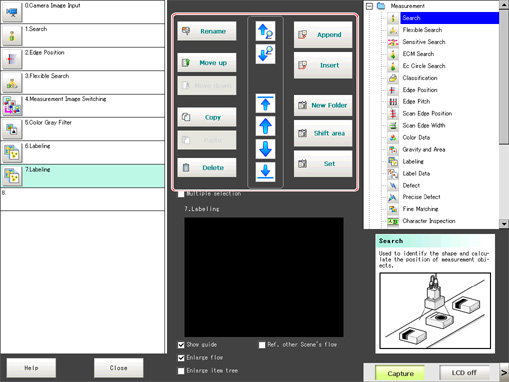Screen dimensions: 509x382
Task: Click the Move up button
Action: [x=207, y=63]
